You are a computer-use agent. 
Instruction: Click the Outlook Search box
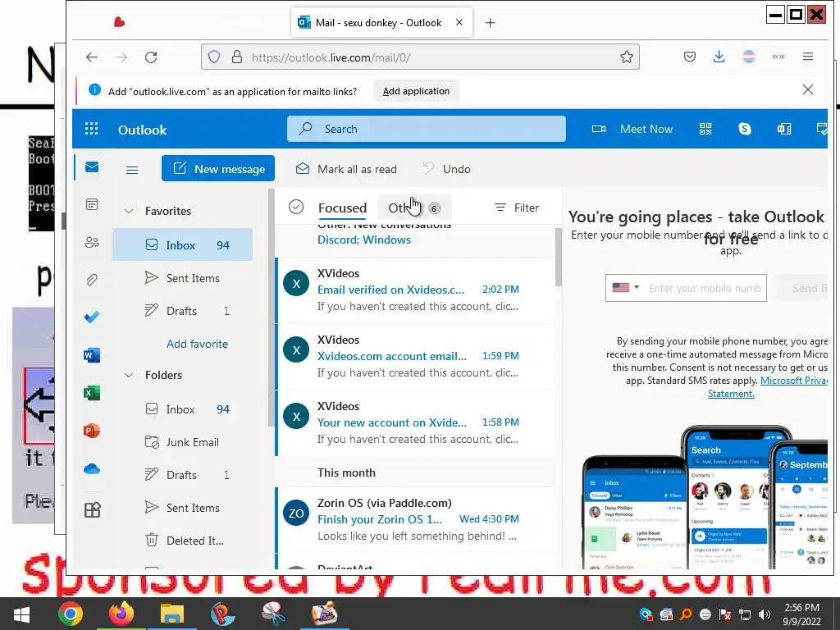(x=427, y=129)
